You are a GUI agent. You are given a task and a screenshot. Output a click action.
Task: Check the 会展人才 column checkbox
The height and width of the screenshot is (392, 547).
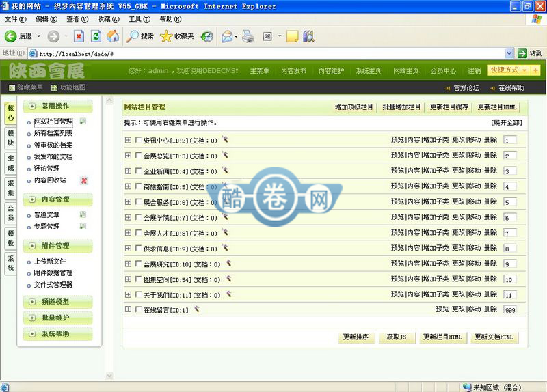coord(138,232)
